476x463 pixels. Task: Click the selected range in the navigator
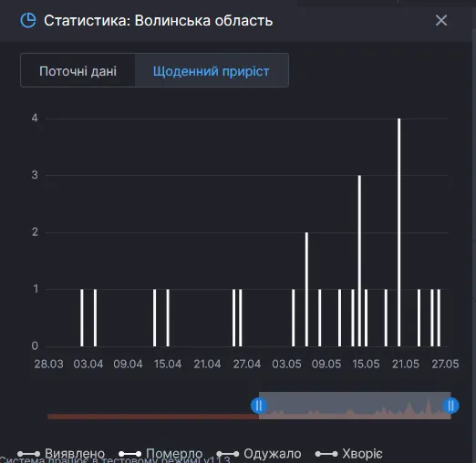[x=355, y=406]
